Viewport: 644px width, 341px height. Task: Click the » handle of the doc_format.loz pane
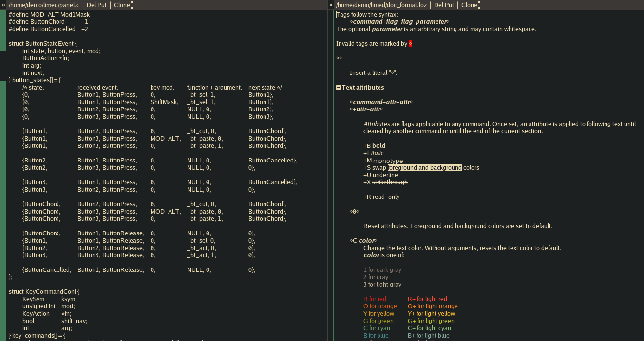coord(331,5)
